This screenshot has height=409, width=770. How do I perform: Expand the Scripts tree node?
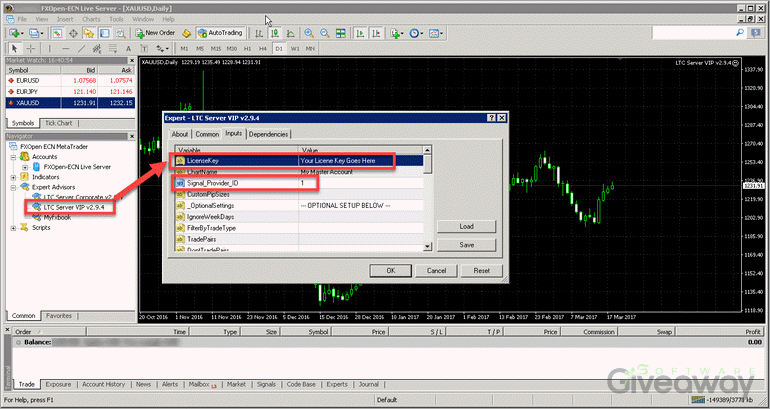pyautogui.click(x=11, y=227)
